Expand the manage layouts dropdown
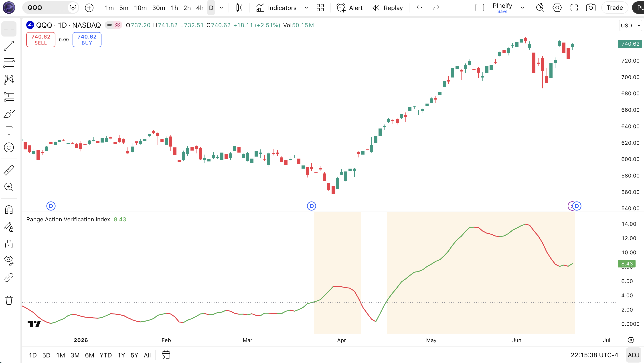Viewport: 644px width, 363px height. [x=522, y=8]
